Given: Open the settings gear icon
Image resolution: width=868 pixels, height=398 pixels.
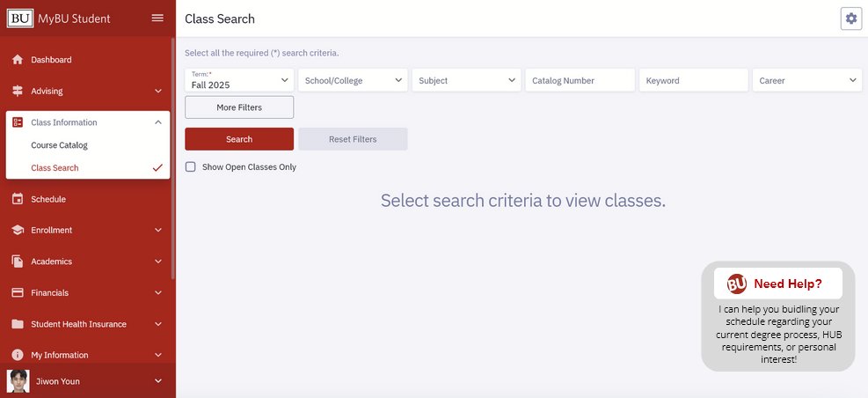Looking at the screenshot, I should pos(850,18).
